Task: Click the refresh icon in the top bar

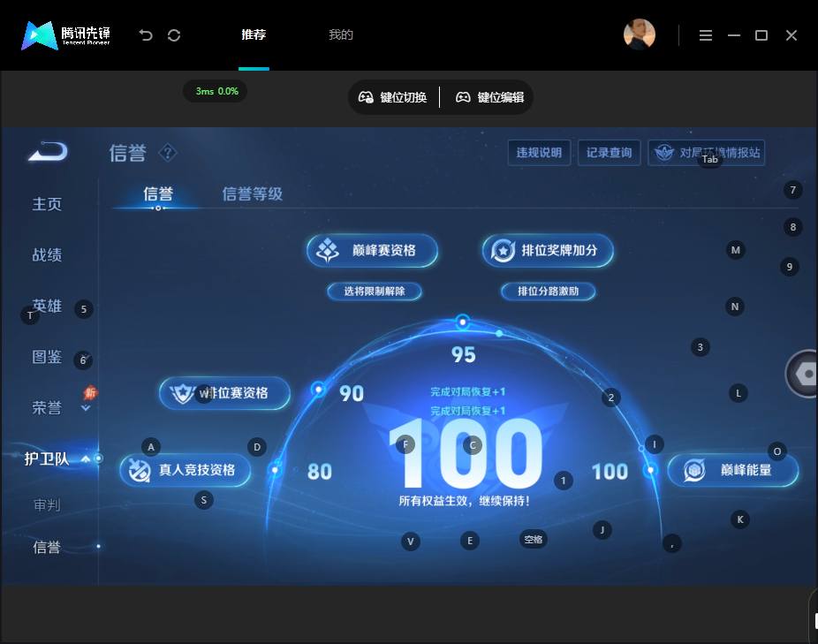Action: point(174,35)
